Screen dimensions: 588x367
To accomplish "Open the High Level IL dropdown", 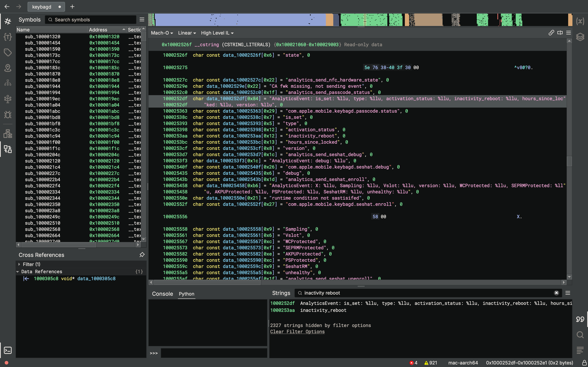I will (217, 33).
